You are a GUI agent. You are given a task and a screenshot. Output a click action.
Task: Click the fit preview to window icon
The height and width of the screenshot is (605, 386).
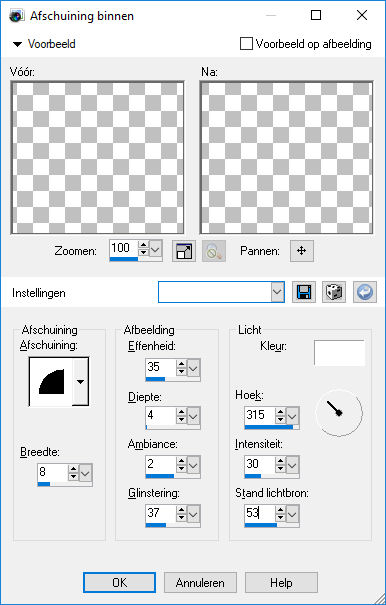(x=184, y=251)
